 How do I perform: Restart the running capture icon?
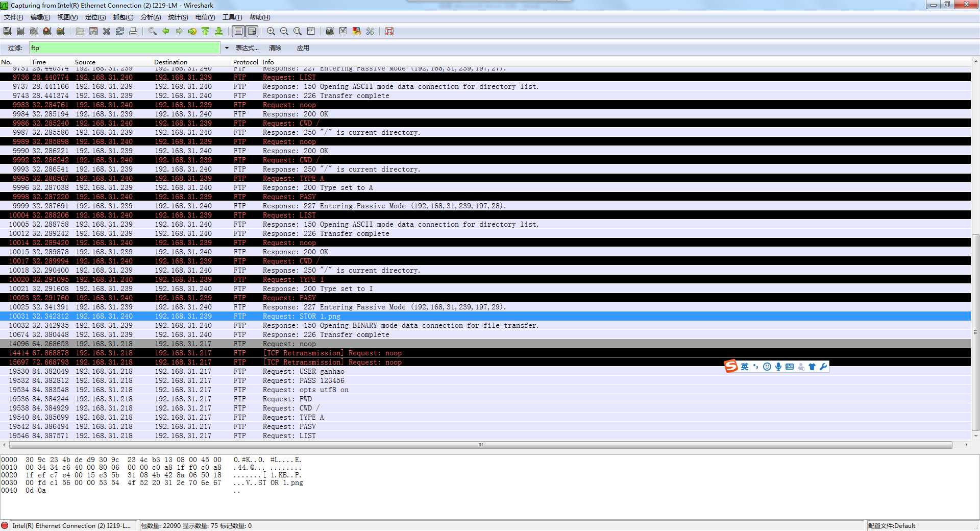61,31
